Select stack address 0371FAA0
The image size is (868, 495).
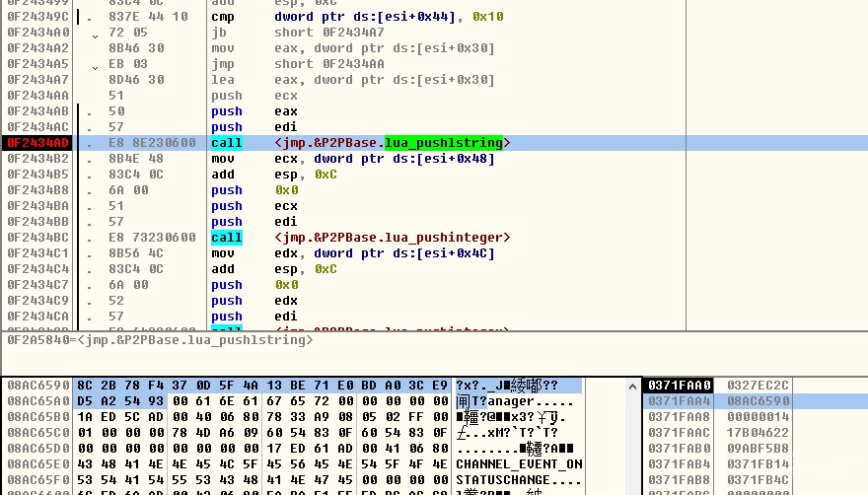679,386
